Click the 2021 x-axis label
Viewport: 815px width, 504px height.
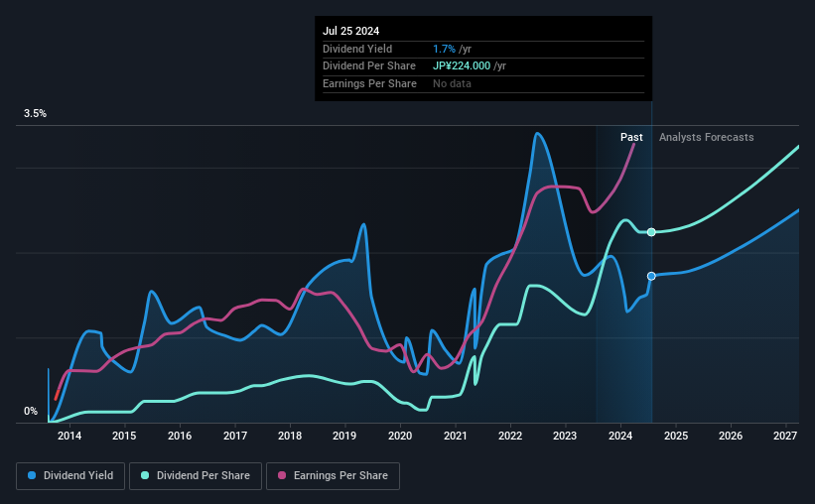coord(456,436)
